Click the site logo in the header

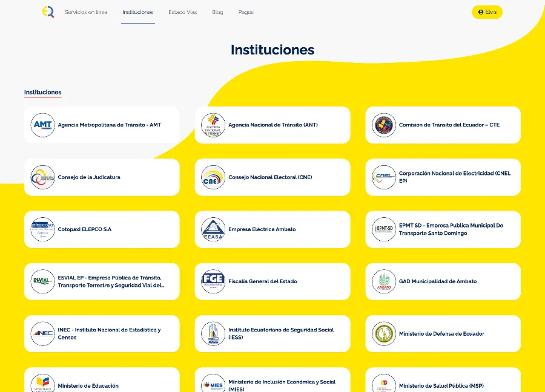(48, 12)
